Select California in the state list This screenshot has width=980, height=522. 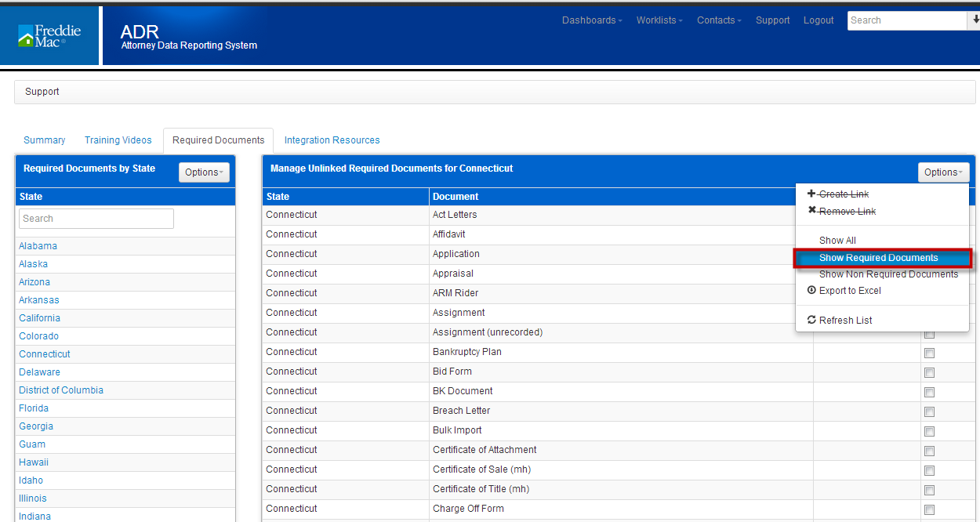click(x=40, y=318)
